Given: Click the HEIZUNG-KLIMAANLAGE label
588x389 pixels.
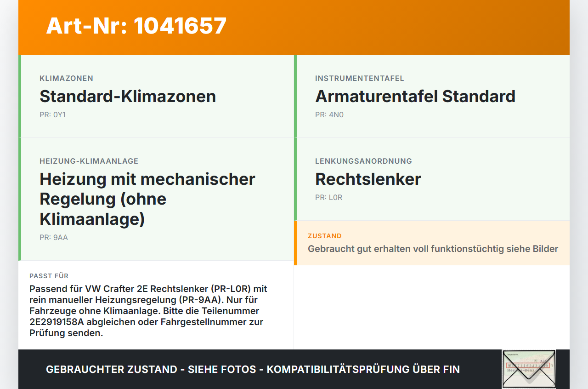Looking at the screenshot, I should pos(89,161).
